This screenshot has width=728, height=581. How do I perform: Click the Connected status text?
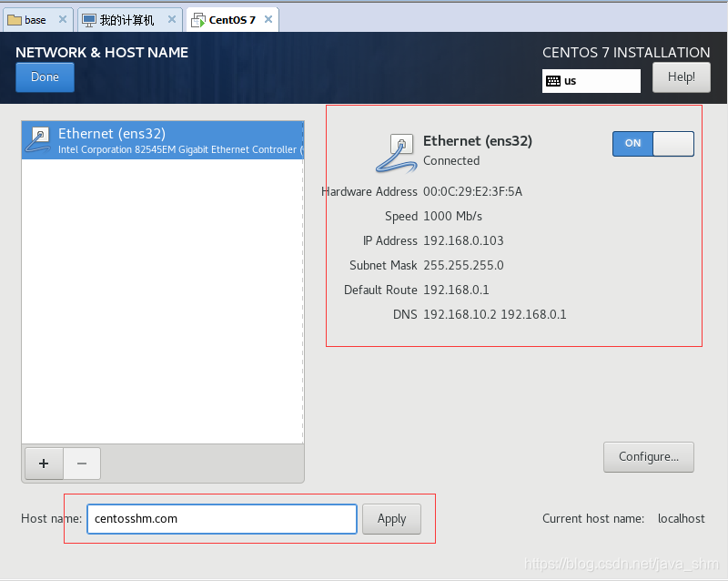451,161
